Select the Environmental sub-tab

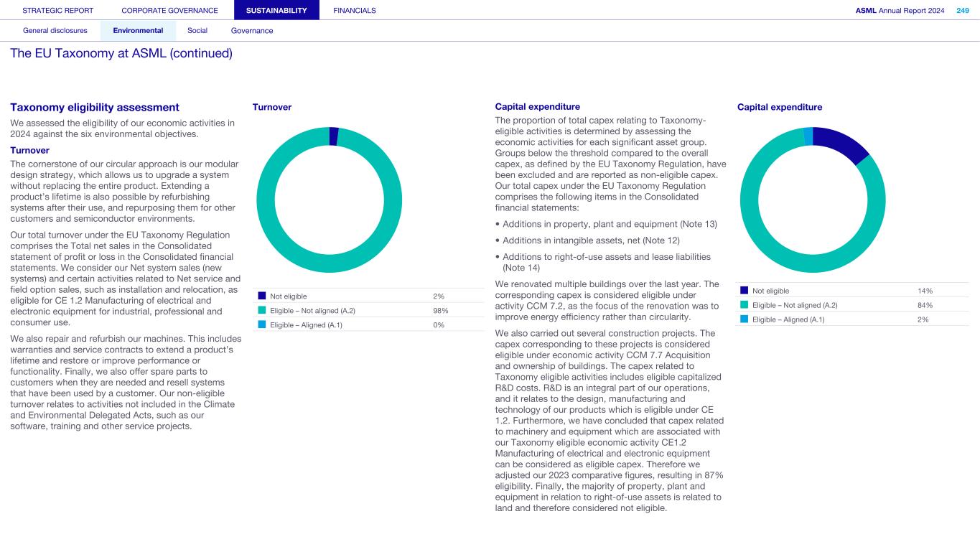click(x=138, y=31)
